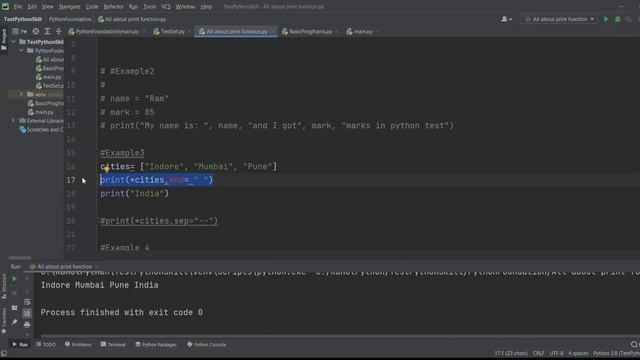
Task: Select All about print file in project tree
Action: 49,60
